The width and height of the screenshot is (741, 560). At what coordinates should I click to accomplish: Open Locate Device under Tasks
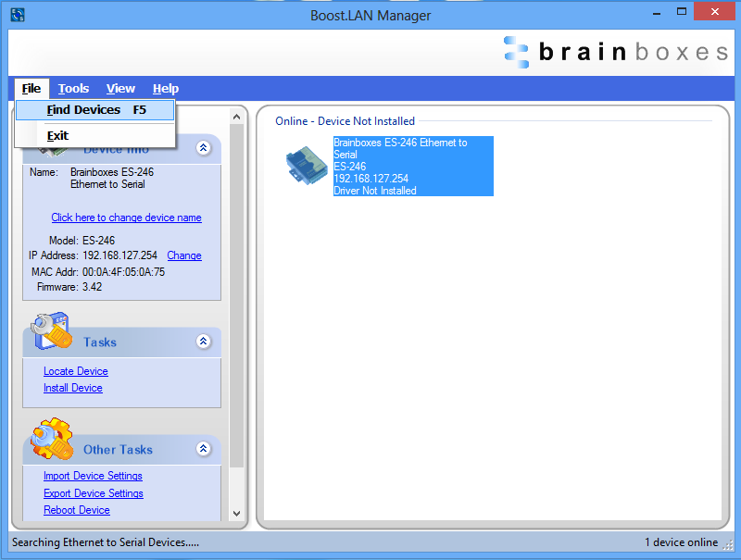[x=75, y=370]
